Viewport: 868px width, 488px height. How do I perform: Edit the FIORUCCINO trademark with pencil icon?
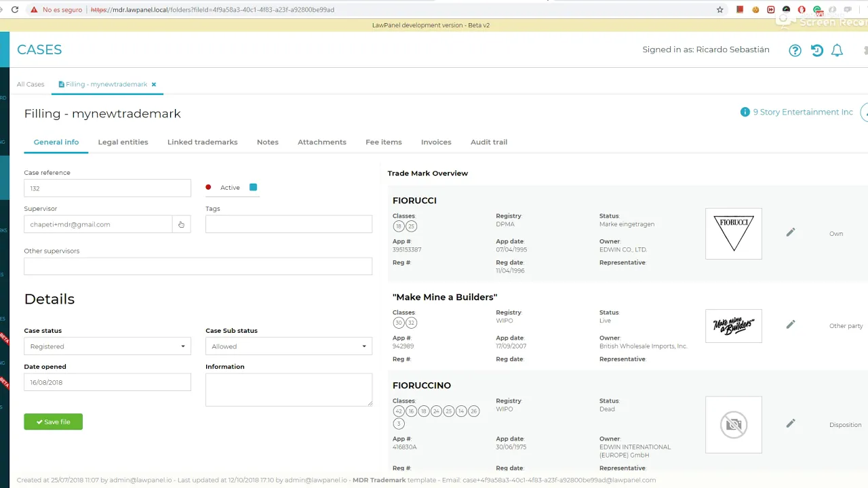coord(790,424)
